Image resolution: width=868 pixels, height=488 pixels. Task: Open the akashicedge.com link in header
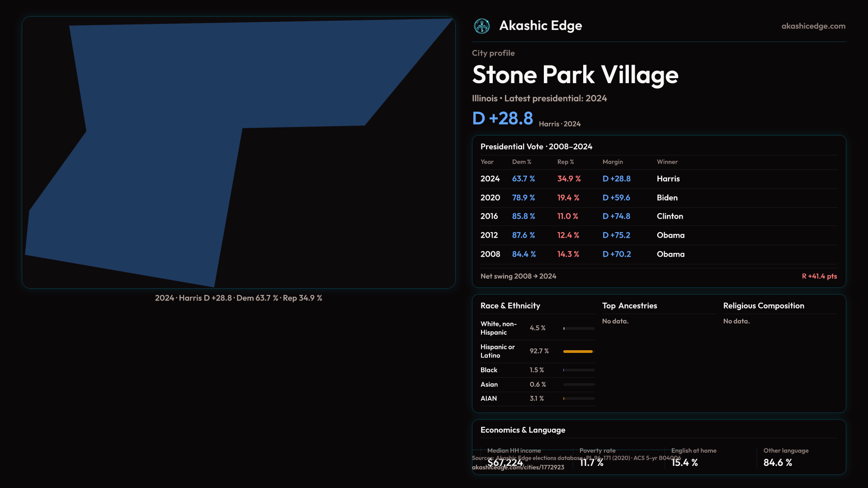coord(813,26)
